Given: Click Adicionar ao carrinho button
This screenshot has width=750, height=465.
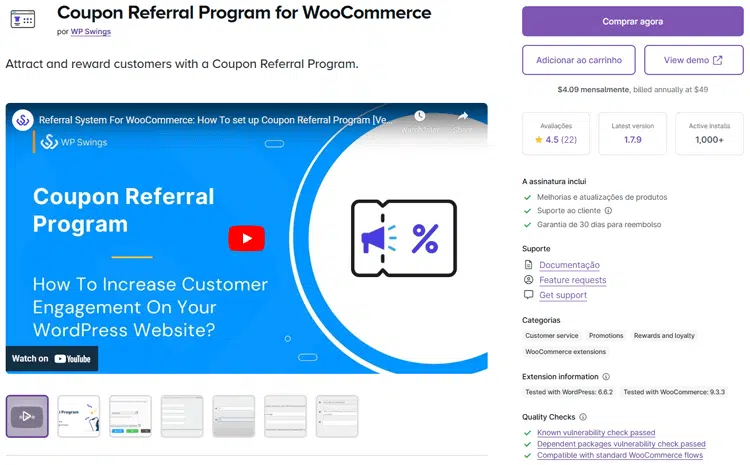Looking at the screenshot, I should [x=579, y=60].
